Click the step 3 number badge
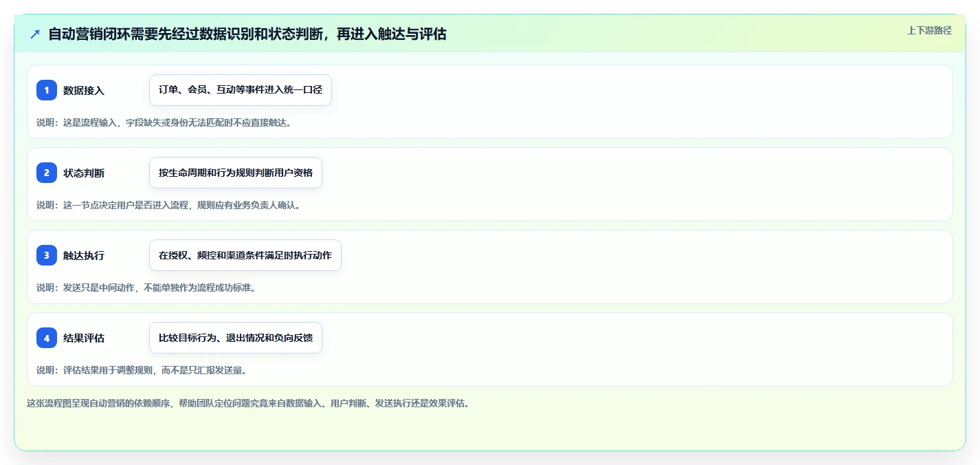Screen dimensions: 980x465 (47, 255)
